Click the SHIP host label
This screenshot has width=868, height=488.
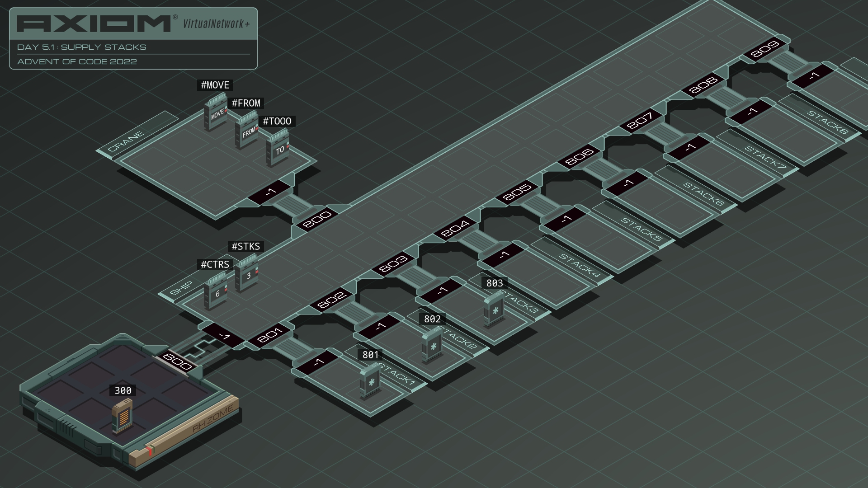[x=181, y=288]
